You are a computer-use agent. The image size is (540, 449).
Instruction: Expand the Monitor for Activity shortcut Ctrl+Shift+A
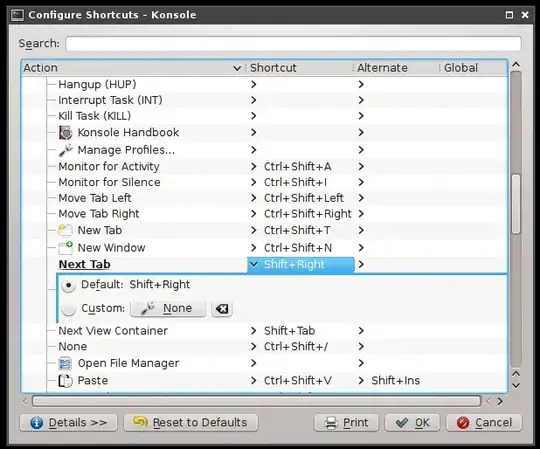tap(254, 167)
